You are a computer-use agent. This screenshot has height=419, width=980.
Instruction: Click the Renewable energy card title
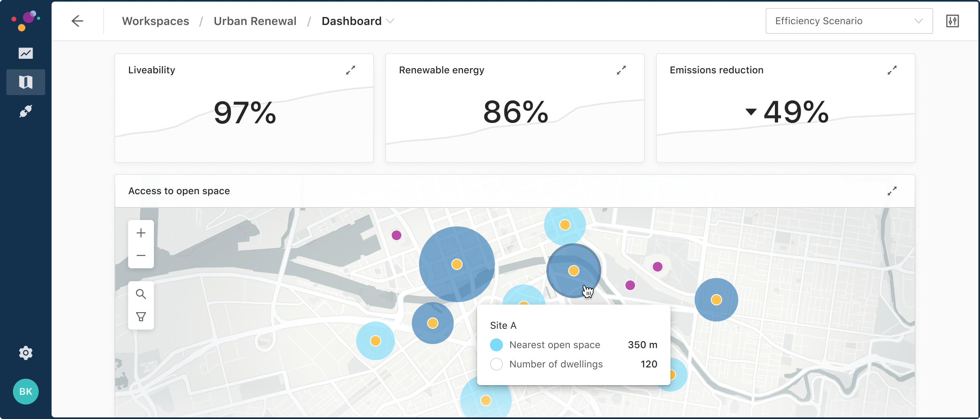442,70
